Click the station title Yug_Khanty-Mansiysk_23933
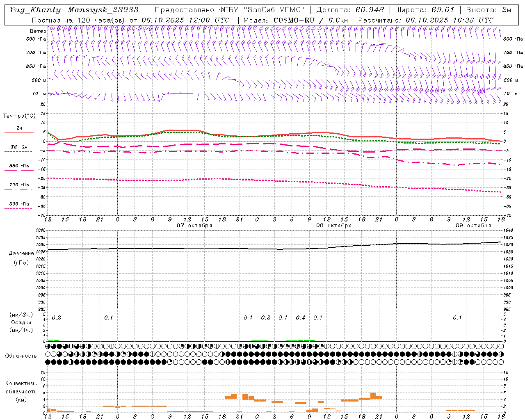 tap(74, 10)
